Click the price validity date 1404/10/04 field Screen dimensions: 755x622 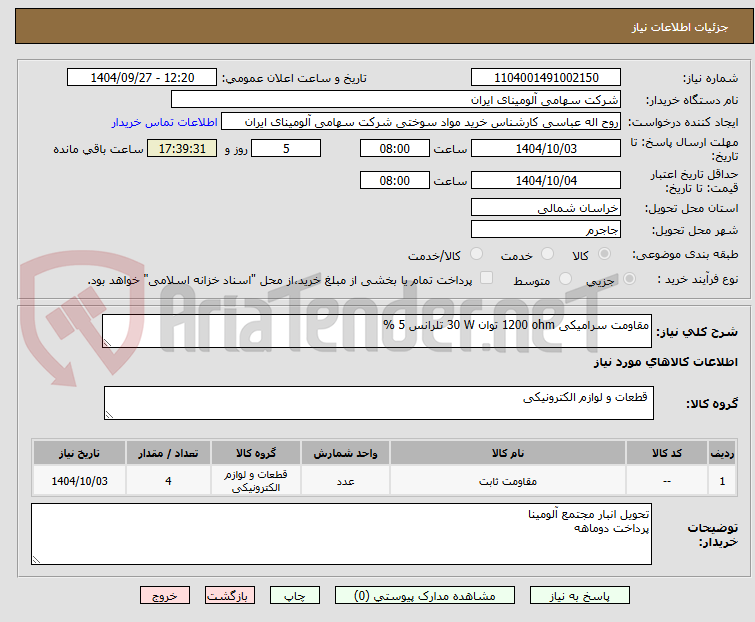(546, 181)
